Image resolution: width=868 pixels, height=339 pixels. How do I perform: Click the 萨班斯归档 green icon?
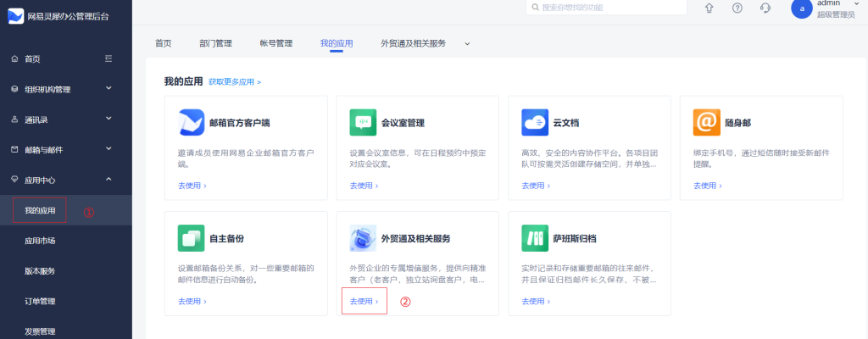tap(534, 238)
